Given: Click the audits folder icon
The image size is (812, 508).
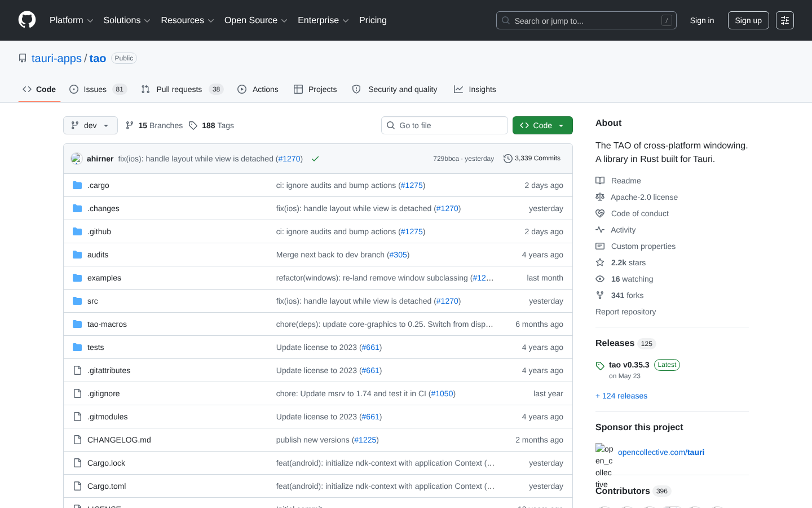Looking at the screenshot, I should (x=77, y=255).
